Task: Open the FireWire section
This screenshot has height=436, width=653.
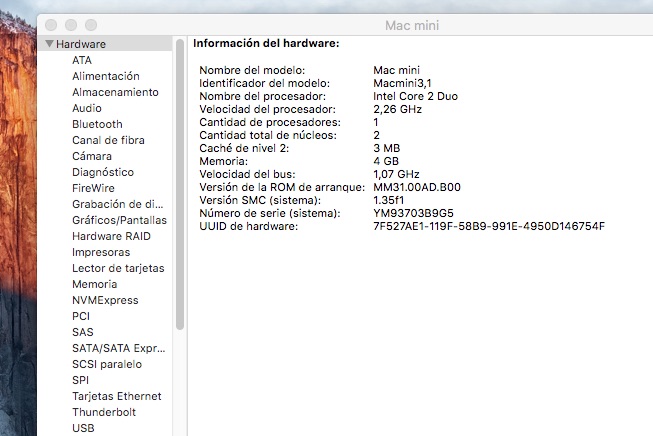Action: (93, 188)
